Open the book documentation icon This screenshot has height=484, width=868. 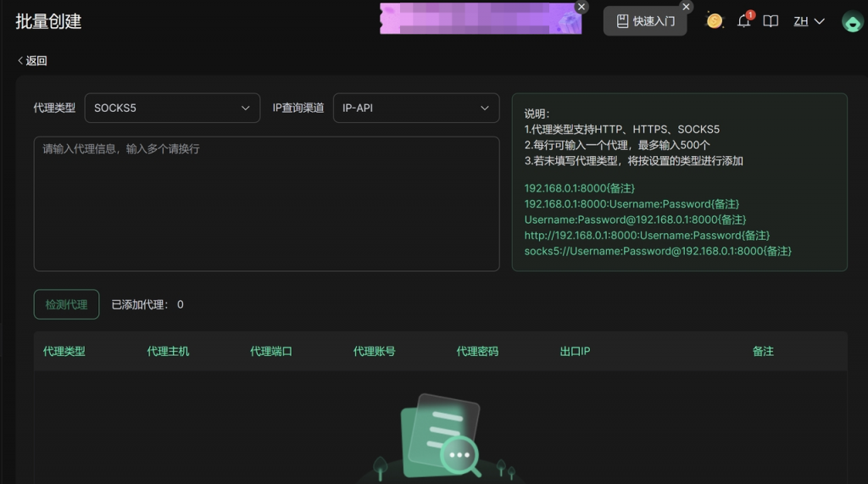(x=771, y=21)
